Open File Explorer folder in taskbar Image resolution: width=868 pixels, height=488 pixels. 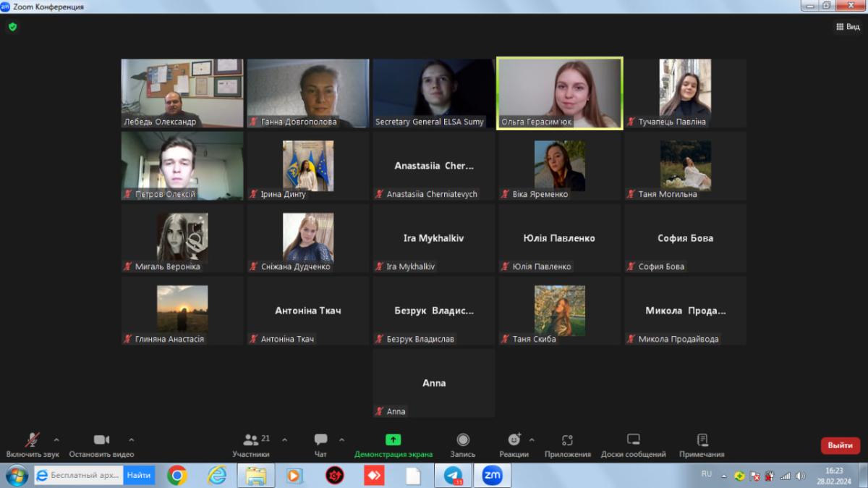[256, 476]
